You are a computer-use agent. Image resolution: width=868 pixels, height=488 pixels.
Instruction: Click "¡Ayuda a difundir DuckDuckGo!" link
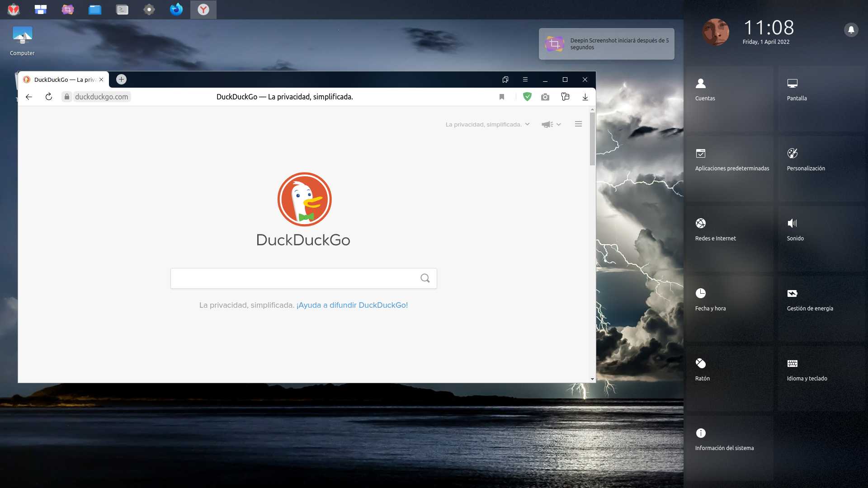point(352,305)
